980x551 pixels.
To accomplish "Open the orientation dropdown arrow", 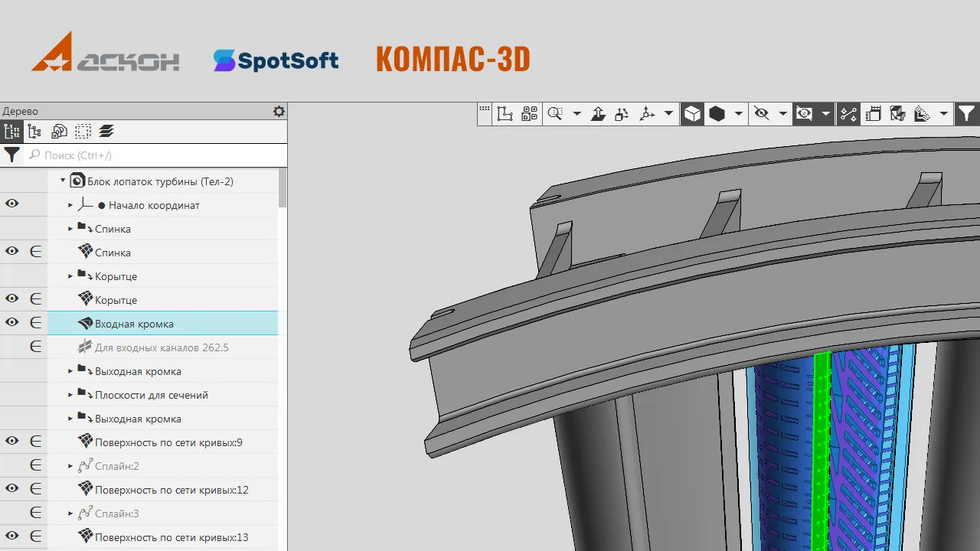I will pyautogui.click(x=668, y=114).
